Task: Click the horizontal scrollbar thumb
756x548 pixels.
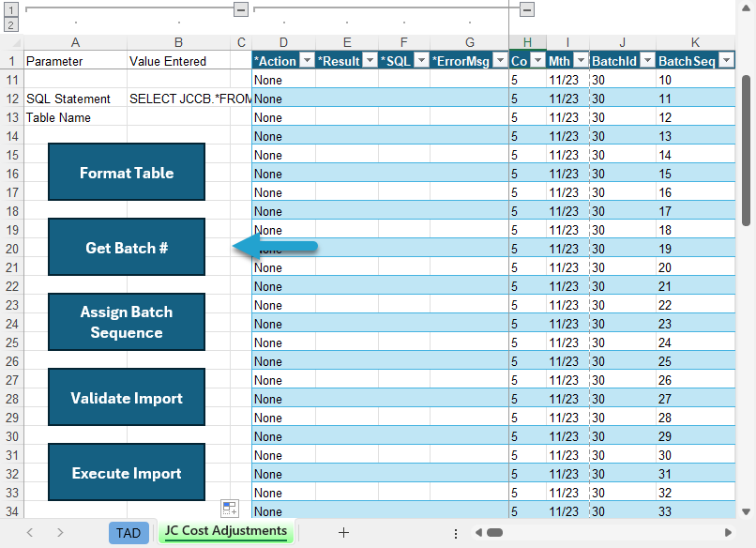Action: (x=494, y=533)
